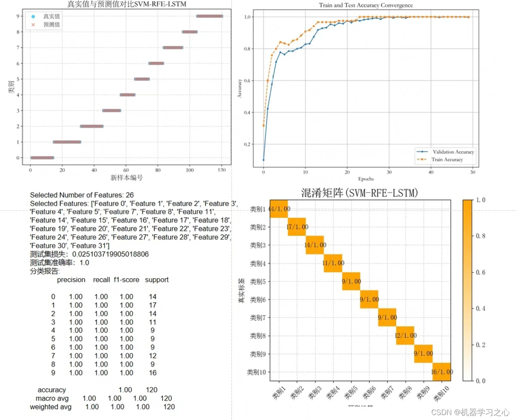Viewport: 516px width, 420px height.
Task: Click the rotated 类别4 label on matrix x-axis
Action: click(x=333, y=393)
